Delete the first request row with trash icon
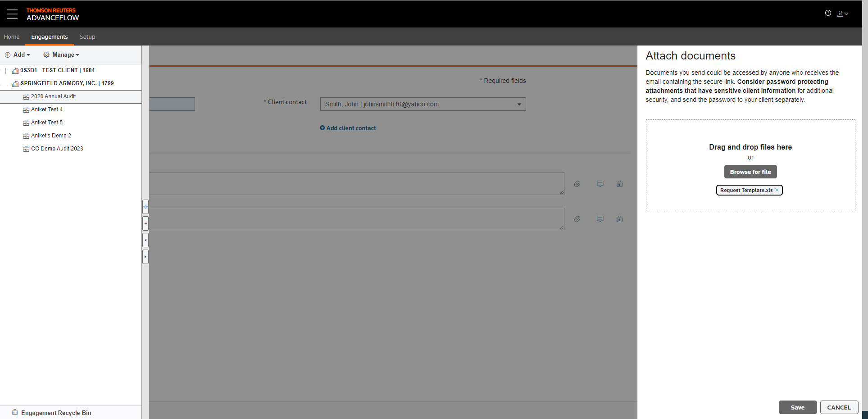 tap(620, 184)
